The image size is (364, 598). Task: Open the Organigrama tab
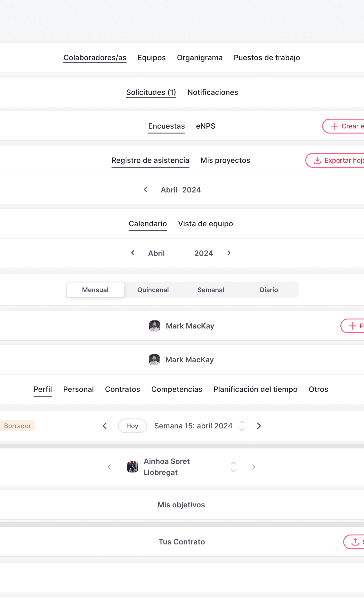coord(200,57)
